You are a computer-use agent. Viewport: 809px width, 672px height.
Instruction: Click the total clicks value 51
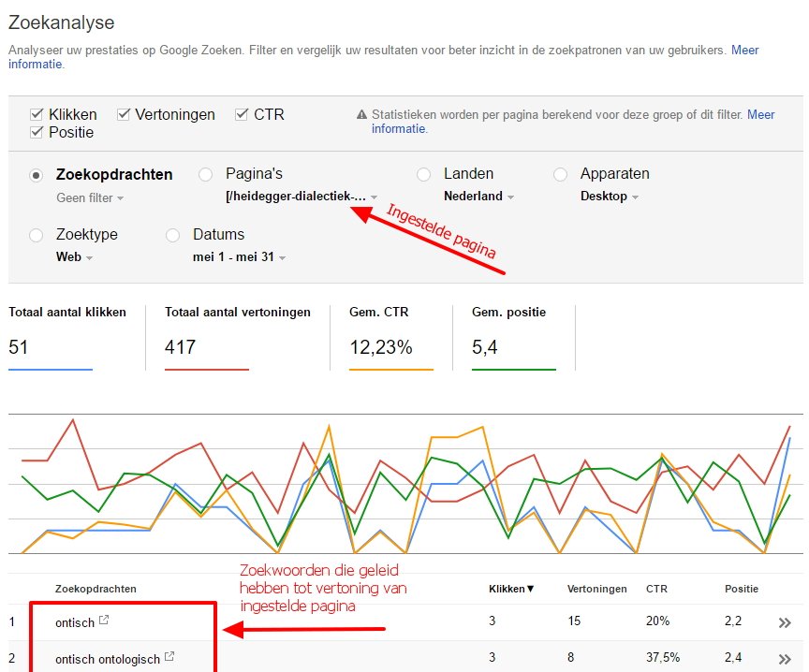coord(18,347)
